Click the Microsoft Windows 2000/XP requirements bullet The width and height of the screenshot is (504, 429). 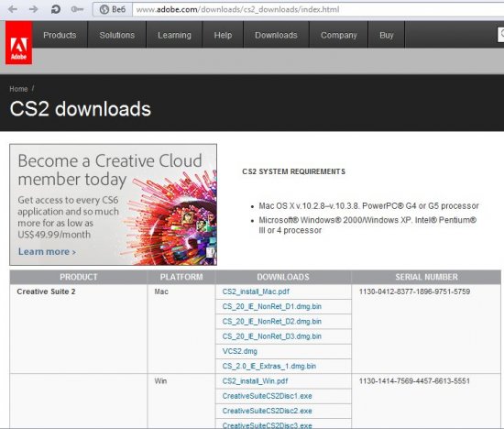click(x=367, y=225)
